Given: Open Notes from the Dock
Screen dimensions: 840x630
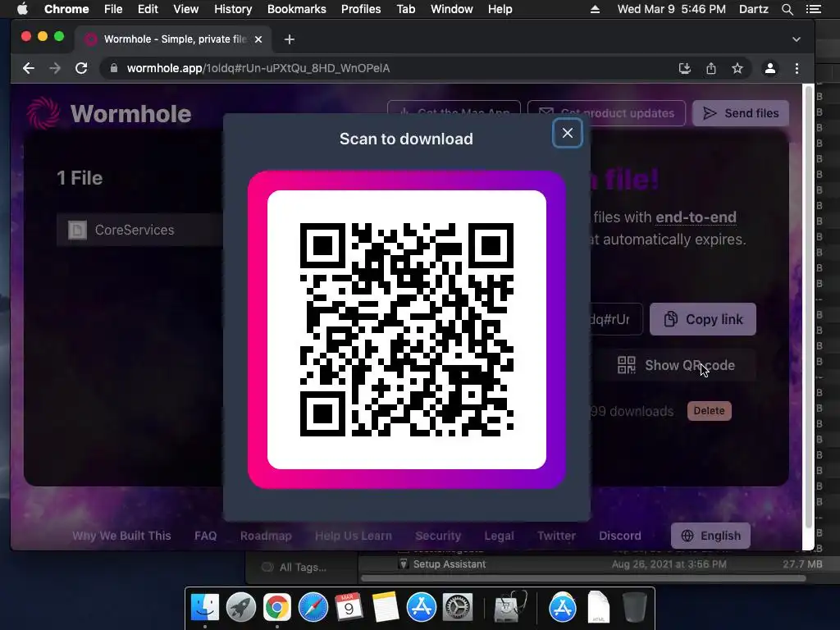Looking at the screenshot, I should [x=386, y=608].
